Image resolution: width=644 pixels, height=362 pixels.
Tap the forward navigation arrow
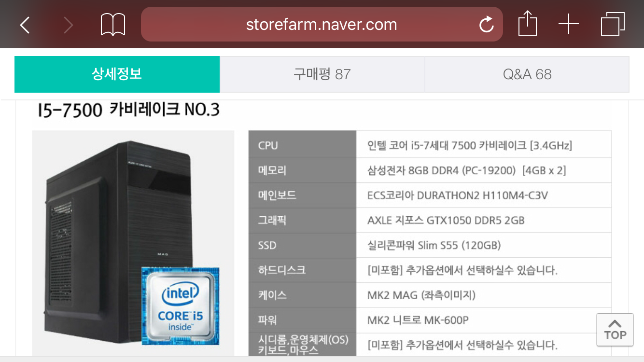coord(68,25)
